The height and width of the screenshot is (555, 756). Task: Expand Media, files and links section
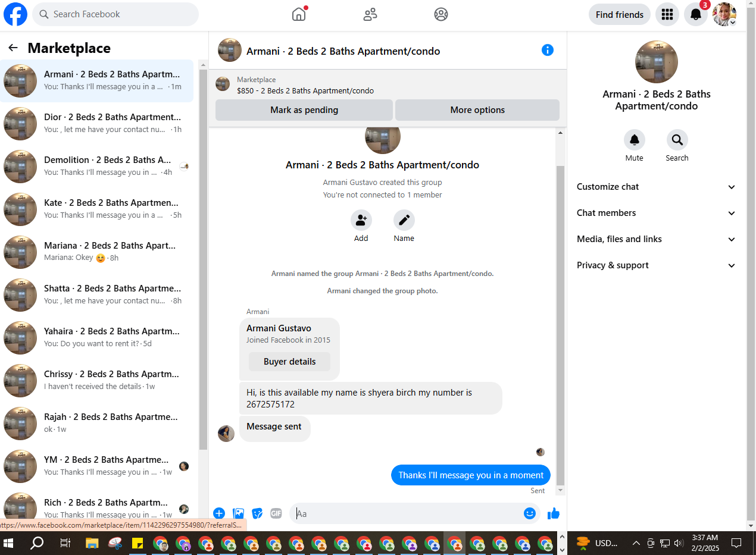[x=656, y=239]
